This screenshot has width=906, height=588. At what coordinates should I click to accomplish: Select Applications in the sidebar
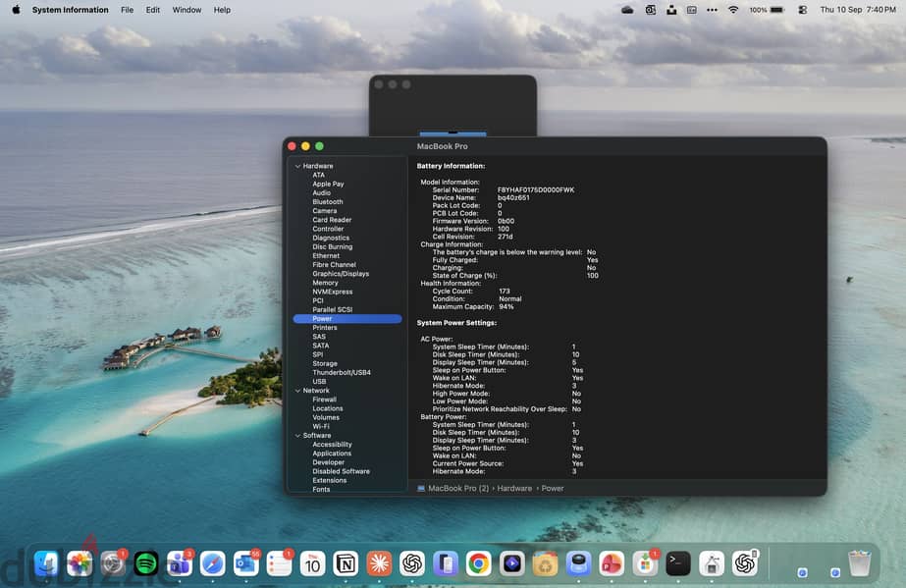pos(332,454)
